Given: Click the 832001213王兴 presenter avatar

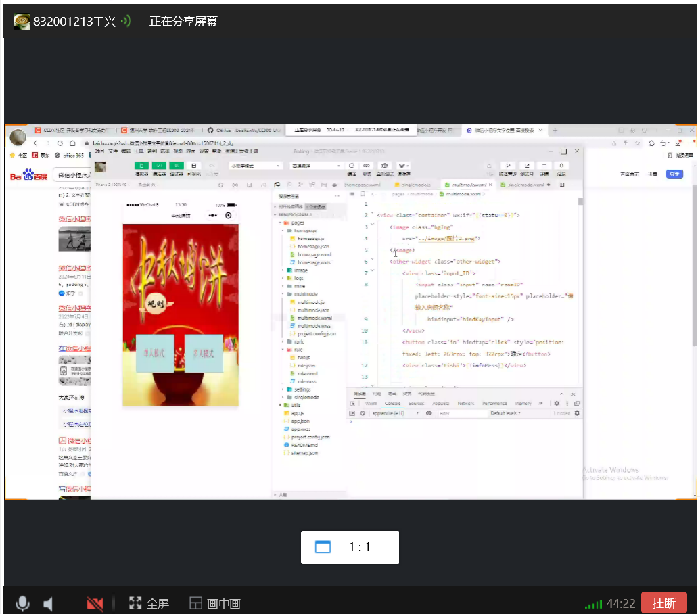Looking at the screenshot, I should coord(22,21).
